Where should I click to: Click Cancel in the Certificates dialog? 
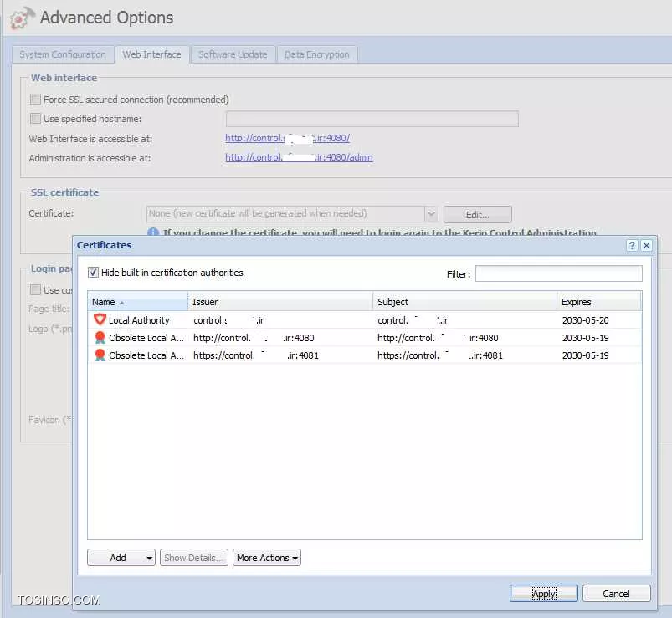click(x=616, y=594)
